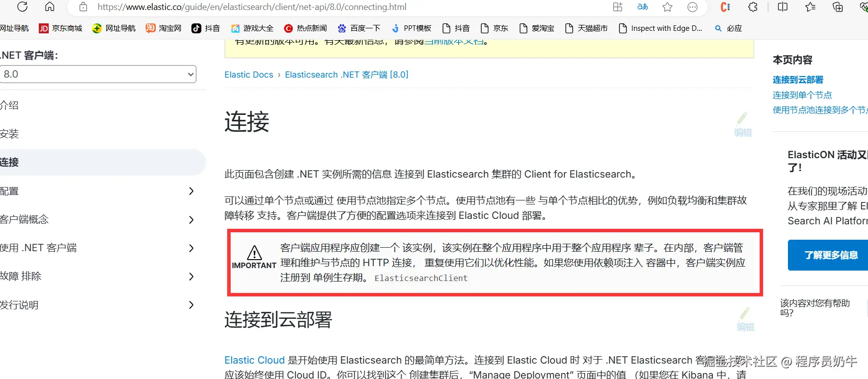The width and height of the screenshot is (868, 379).
Task: Open the browser extensions puzzle icon
Action: point(753,7)
